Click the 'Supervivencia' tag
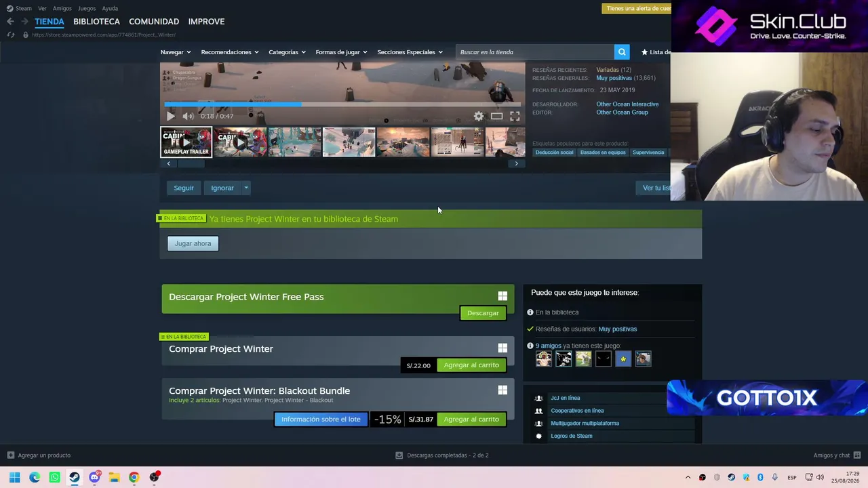 [648, 152]
